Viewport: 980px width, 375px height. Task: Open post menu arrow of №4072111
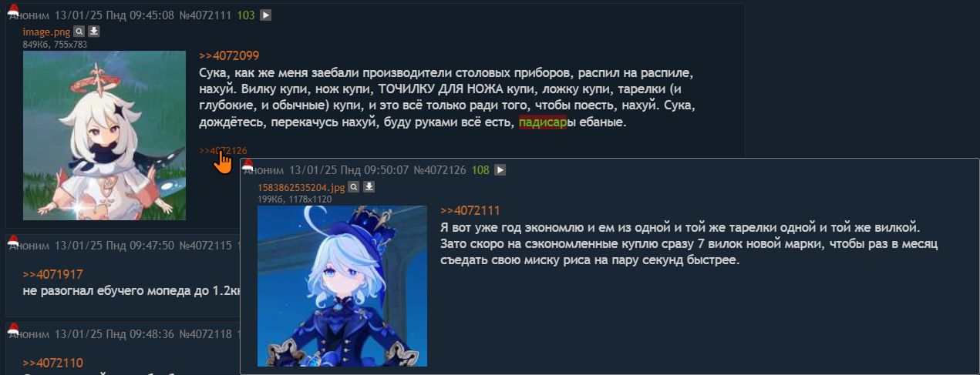click(265, 15)
